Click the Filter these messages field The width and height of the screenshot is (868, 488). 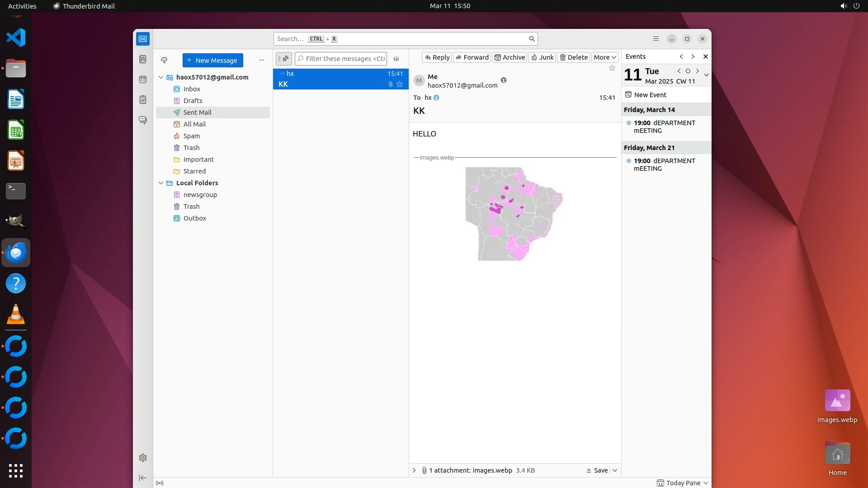tap(344, 59)
